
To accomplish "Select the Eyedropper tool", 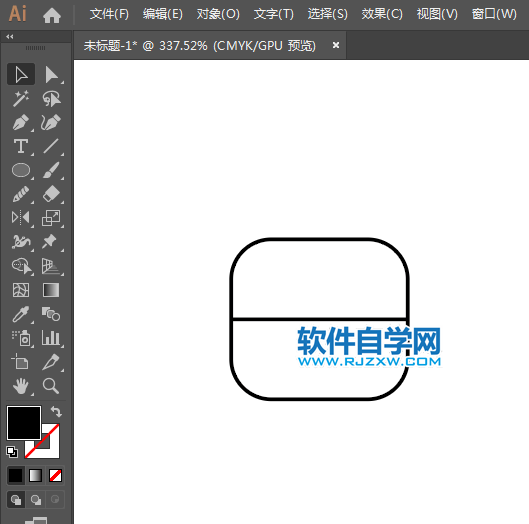I will [21, 314].
